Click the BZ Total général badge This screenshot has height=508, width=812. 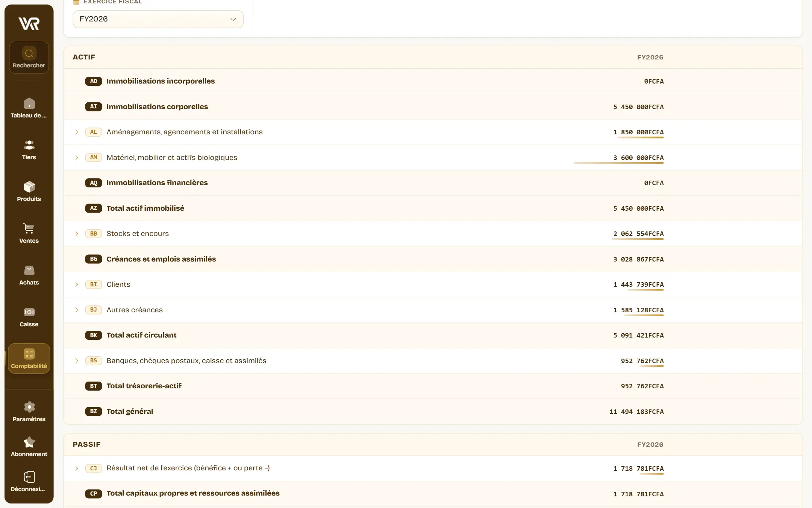point(94,411)
